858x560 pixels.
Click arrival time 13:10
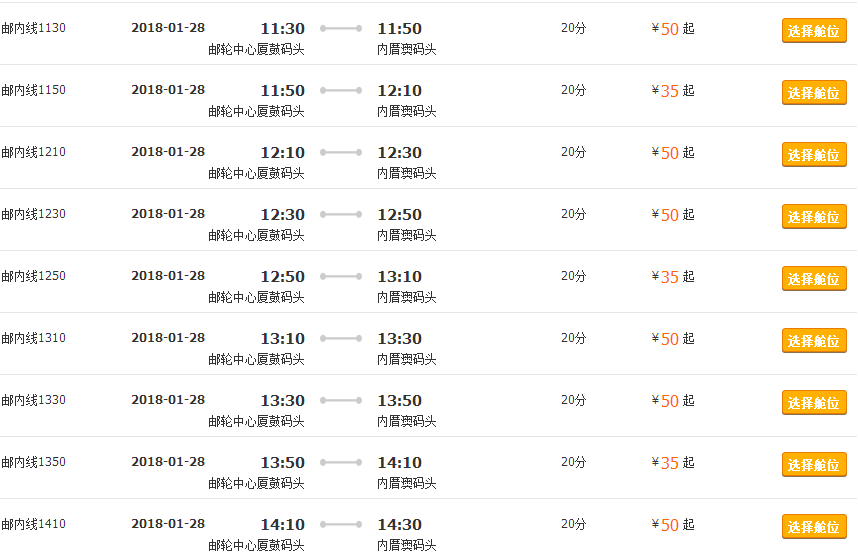click(x=399, y=276)
